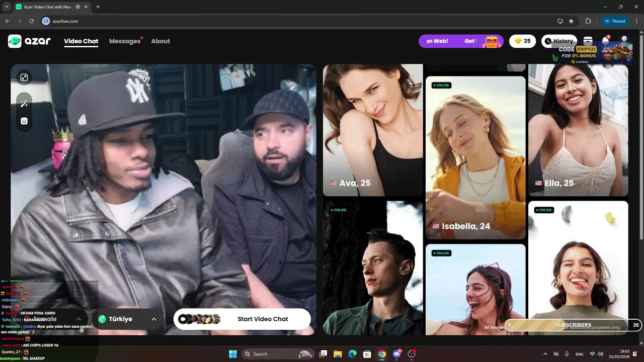This screenshot has width=644, height=362.
Task: Open the Windows Start menu
Action: tap(233, 354)
